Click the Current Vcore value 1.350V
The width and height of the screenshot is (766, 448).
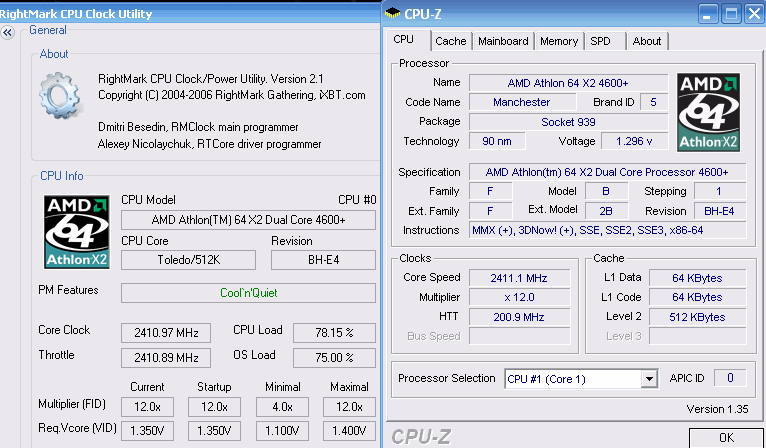[147, 431]
